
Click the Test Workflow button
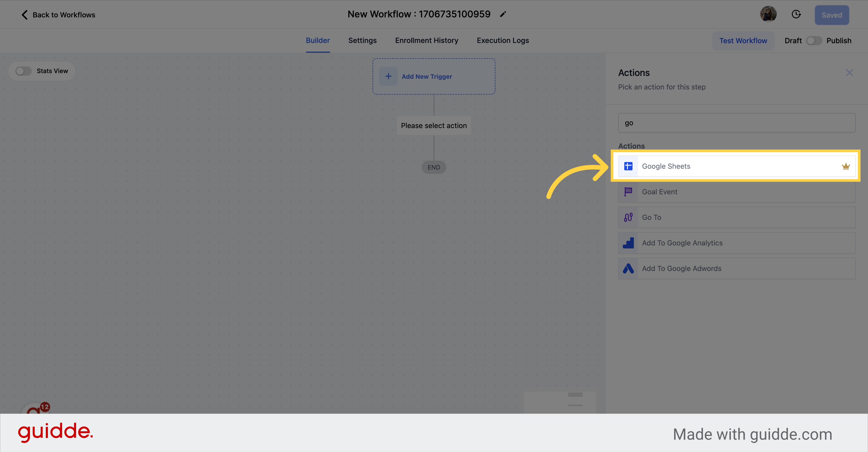(743, 41)
